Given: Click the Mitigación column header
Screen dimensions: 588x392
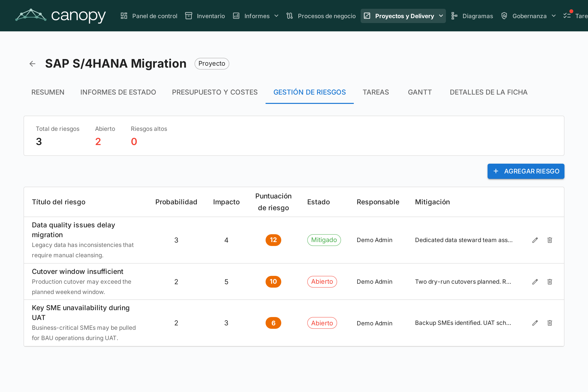Looking at the screenshot, I should 432,202.
